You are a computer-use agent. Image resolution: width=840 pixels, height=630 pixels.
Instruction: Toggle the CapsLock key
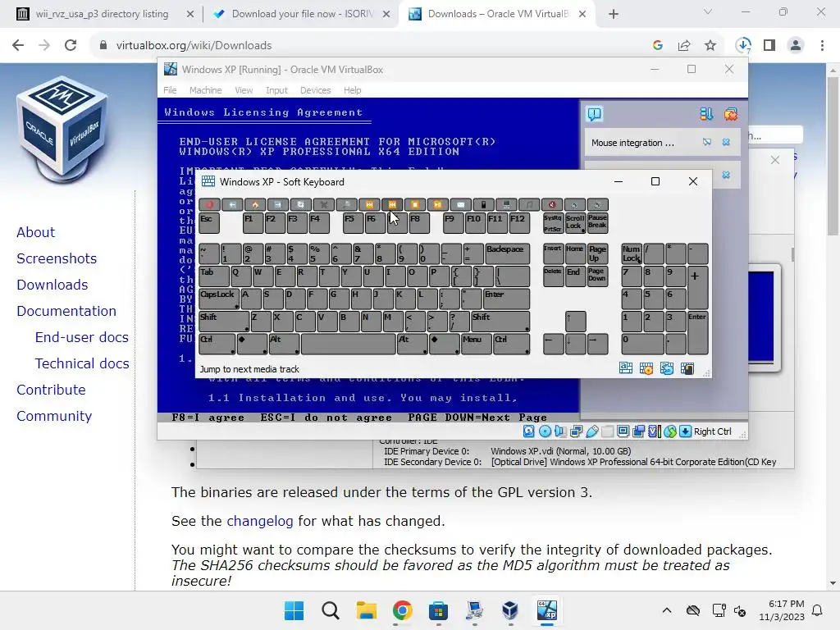218,299
